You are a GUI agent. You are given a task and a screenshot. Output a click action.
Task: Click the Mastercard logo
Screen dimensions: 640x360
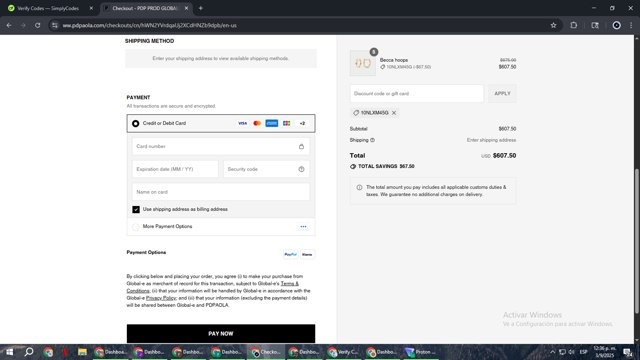coord(257,123)
